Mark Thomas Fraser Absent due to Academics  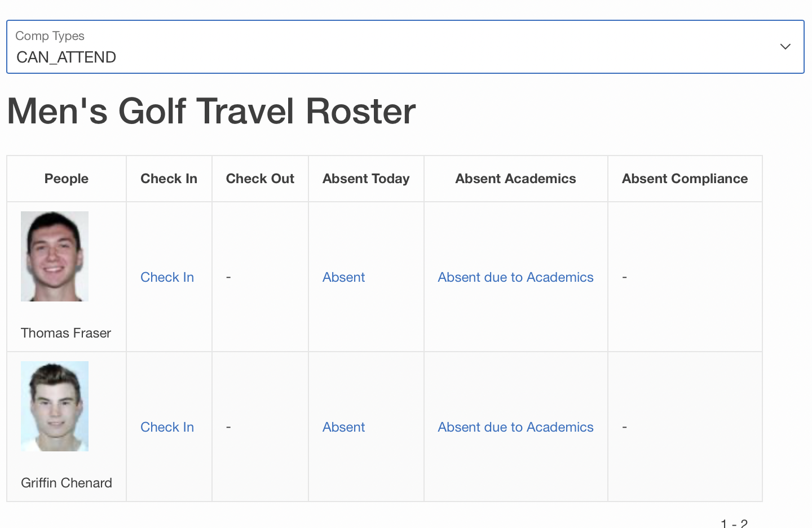[515, 277]
